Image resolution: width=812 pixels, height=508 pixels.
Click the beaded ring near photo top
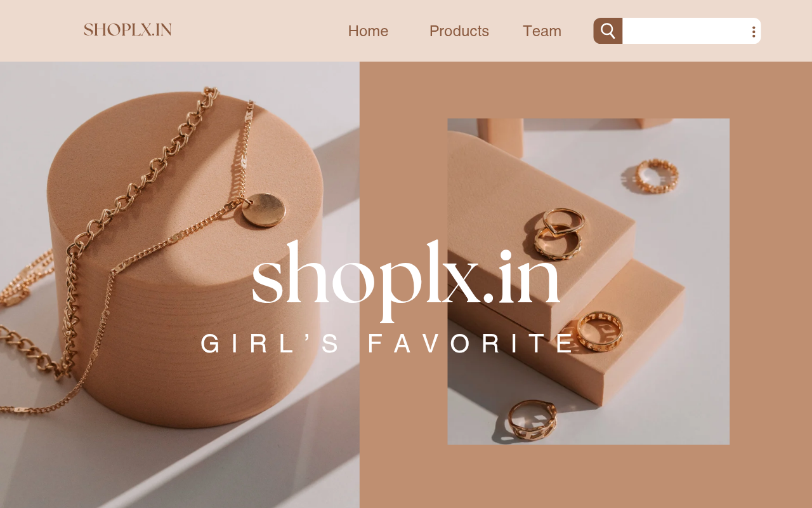pyautogui.click(x=657, y=175)
